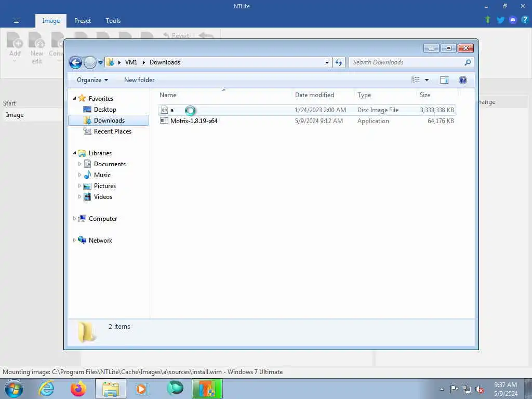This screenshot has height=399, width=532.
Task: Click the Motrix file icon
Action: tap(164, 121)
